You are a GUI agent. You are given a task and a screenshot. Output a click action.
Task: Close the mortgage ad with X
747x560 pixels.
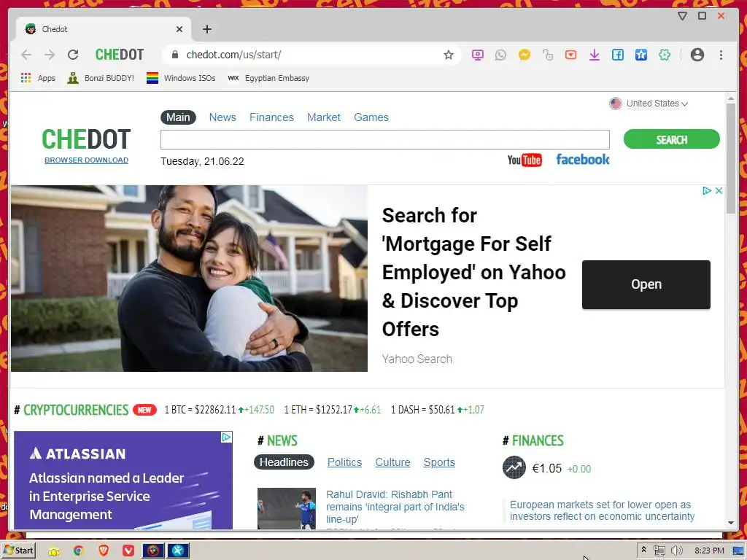(719, 190)
